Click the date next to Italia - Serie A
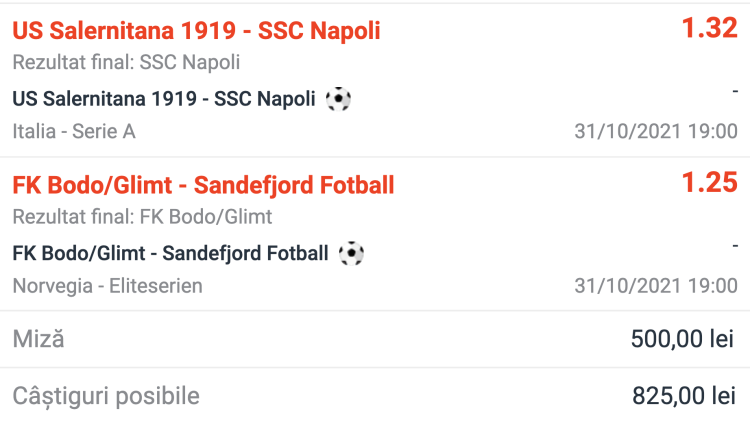The width and height of the screenshot is (750, 422). 656,131
